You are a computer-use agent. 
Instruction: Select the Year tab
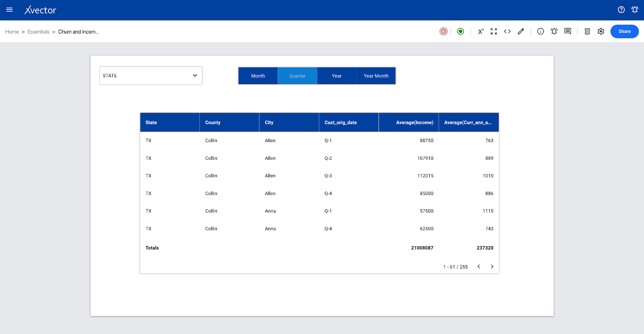click(336, 76)
